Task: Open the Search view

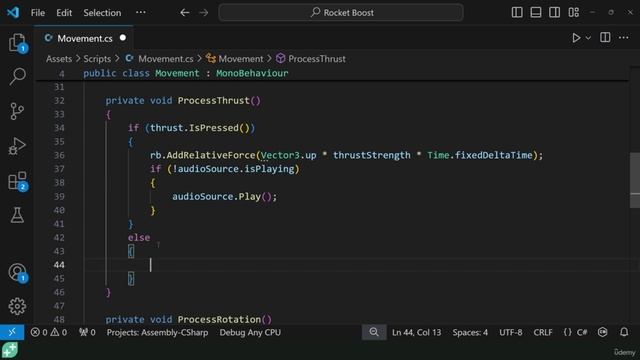Action: [17, 76]
